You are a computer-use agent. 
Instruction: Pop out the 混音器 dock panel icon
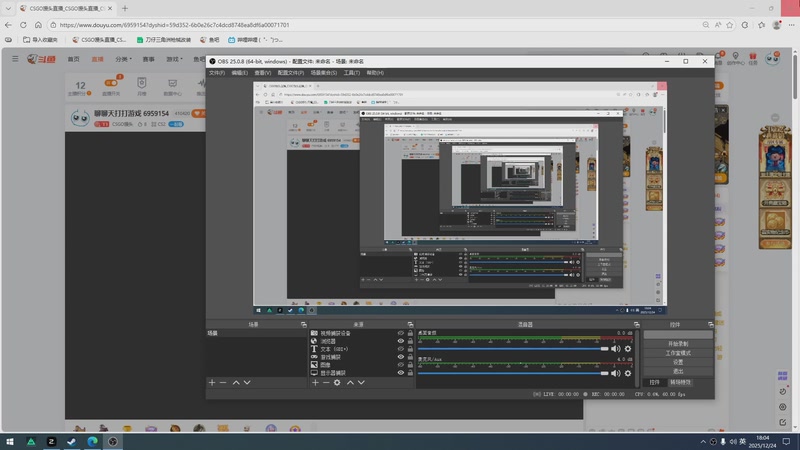click(637, 324)
